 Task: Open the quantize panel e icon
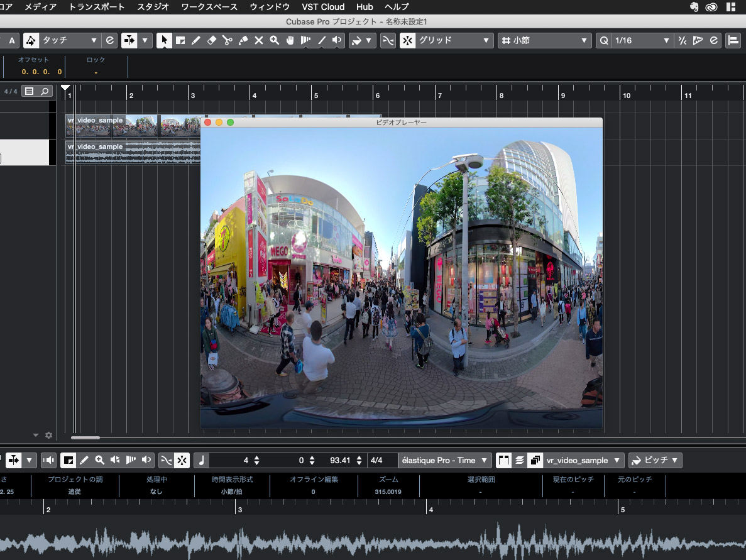714,40
